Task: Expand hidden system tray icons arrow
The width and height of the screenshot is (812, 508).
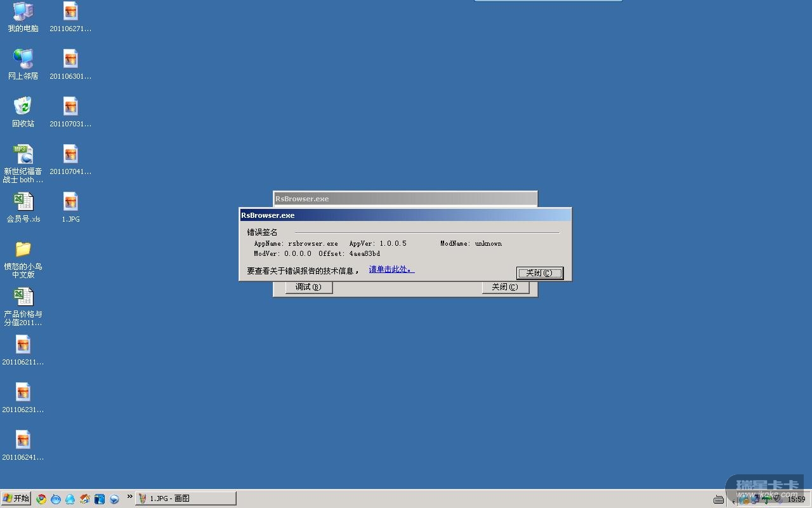Action: (x=735, y=500)
